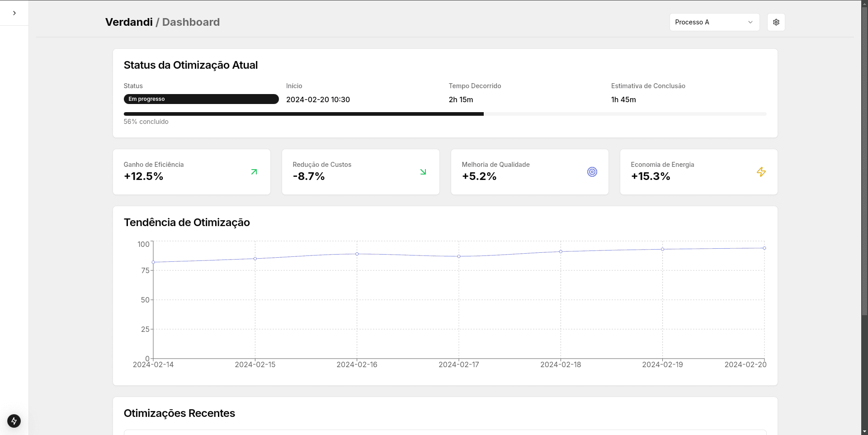Screen dimensions: 868x435
Task: Click the 2024-02-17 x-axis label
Action: click(459, 364)
